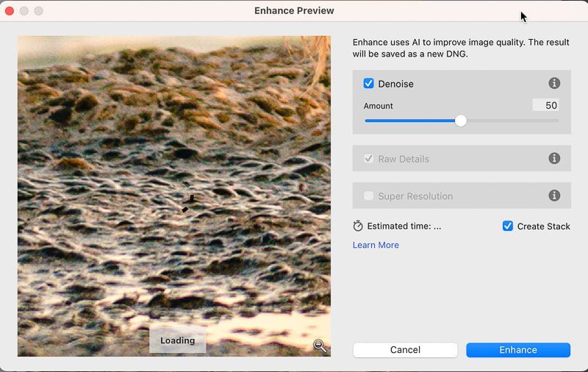Disable the Create Stack checkbox
Screen dimensions: 588x372
(507, 226)
